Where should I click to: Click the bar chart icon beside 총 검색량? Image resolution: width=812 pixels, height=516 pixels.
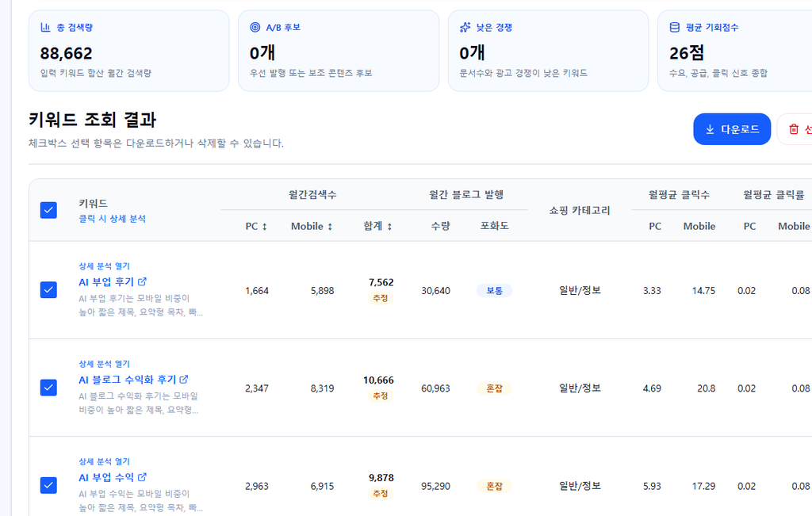point(45,28)
